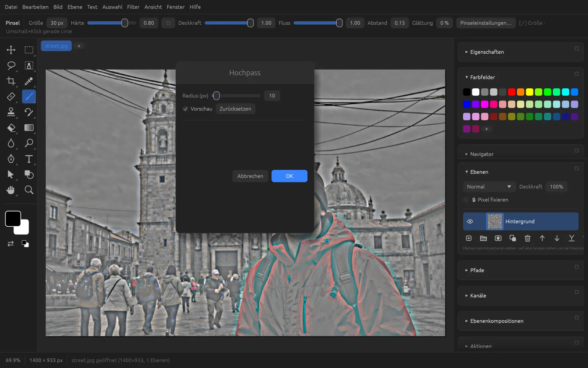Select the Text tool

(29, 159)
